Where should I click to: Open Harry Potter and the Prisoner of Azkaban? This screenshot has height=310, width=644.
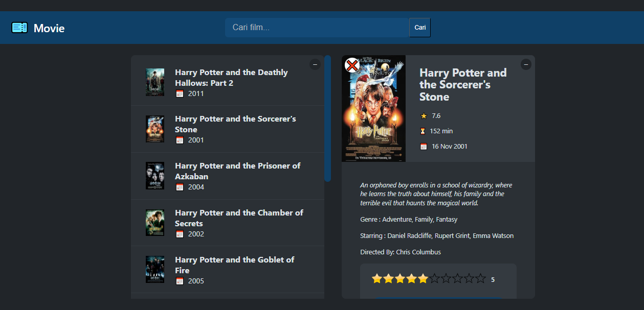(x=237, y=171)
